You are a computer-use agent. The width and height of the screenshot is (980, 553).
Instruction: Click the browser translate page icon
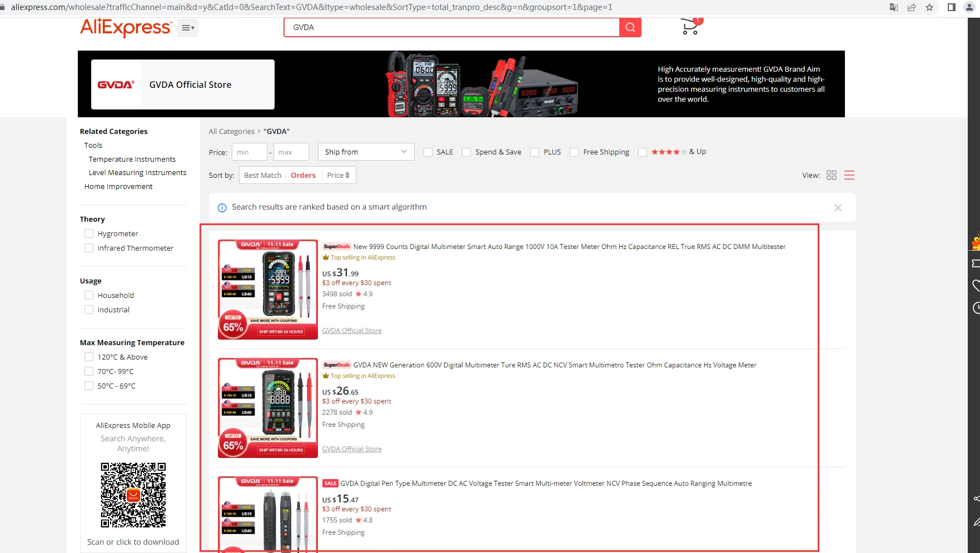click(x=893, y=7)
